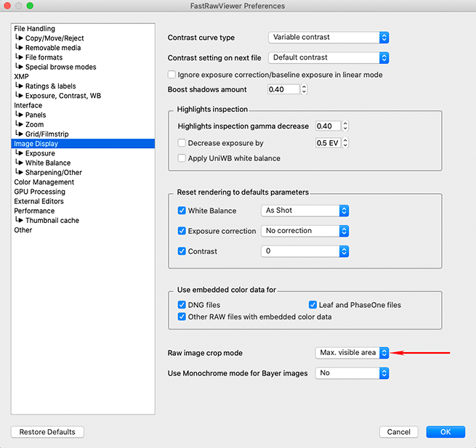476x448 pixels.
Task: Disable Leaf and PhaseOne files option
Action: 313,305
